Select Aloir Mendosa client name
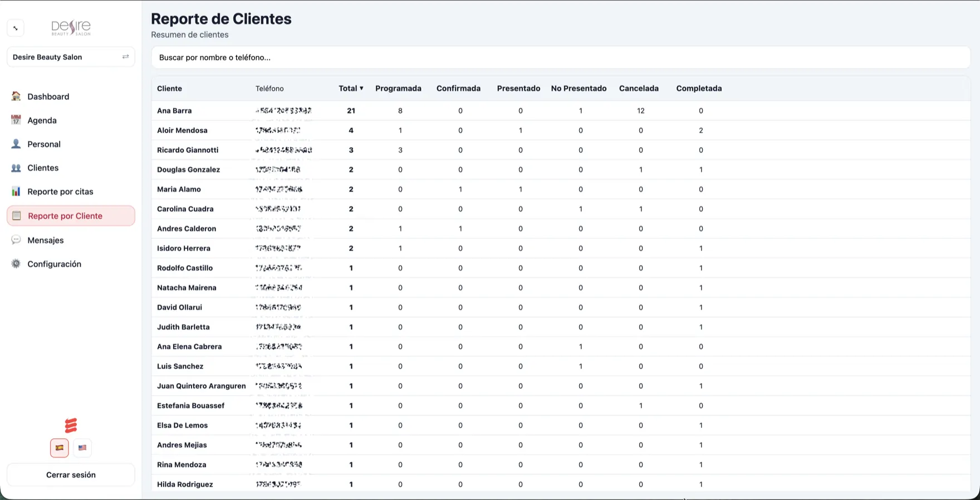Screen dimensions: 980x500 tap(182, 130)
